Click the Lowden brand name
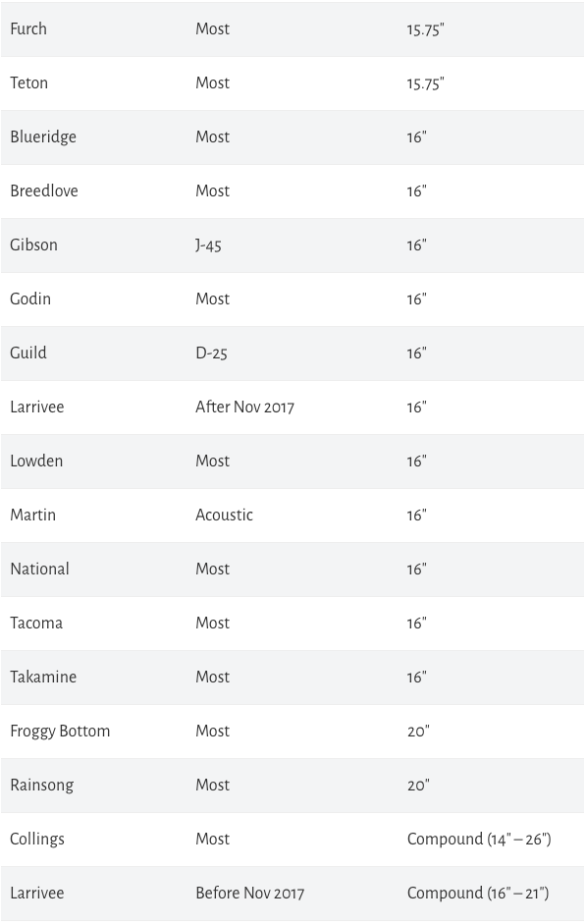Image resolution: width=586 pixels, height=924 pixels. tap(36, 461)
